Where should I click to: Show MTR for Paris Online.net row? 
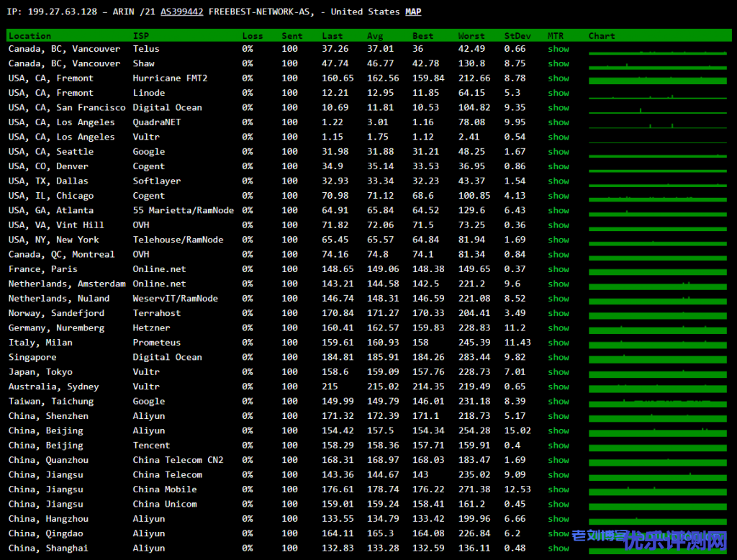(558, 269)
